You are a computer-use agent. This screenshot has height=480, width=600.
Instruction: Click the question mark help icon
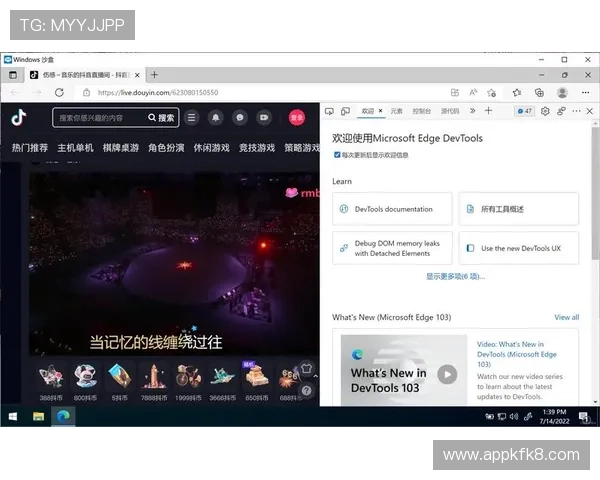(x=307, y=390)
